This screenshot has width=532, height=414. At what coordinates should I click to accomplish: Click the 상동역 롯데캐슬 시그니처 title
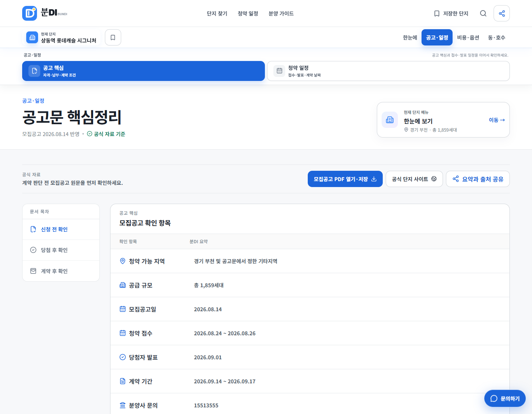pos(69,40)
